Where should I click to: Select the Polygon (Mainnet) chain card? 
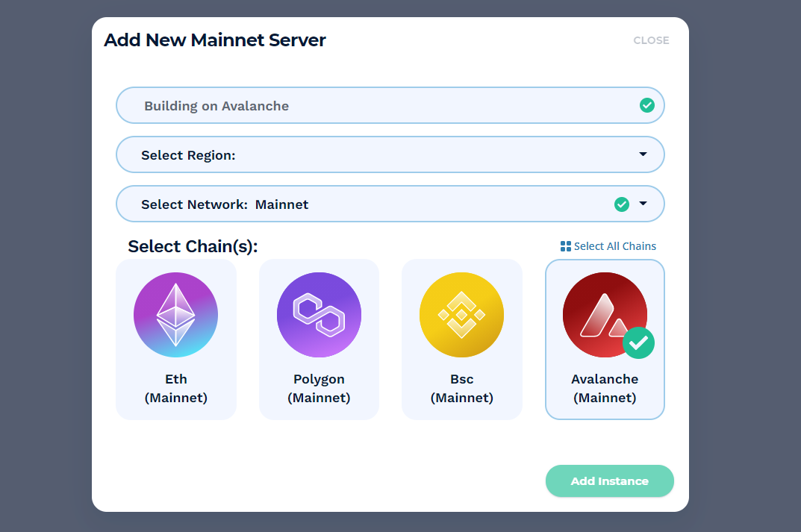320,339
